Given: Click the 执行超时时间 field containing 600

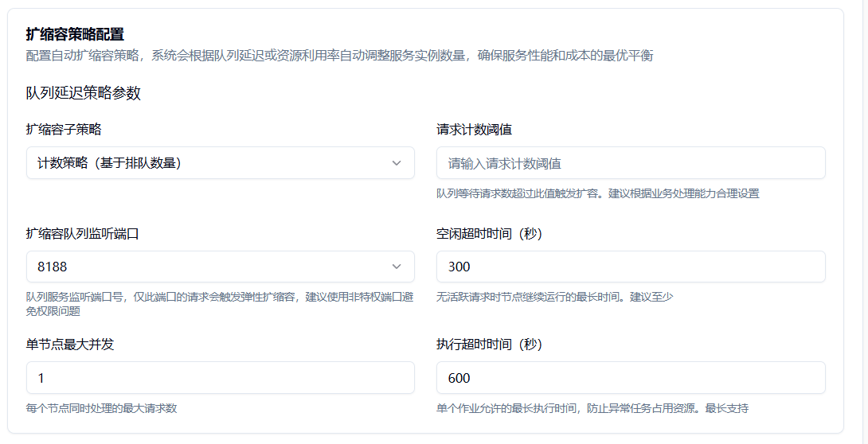Looking at the screenshot, I should 630,378.
